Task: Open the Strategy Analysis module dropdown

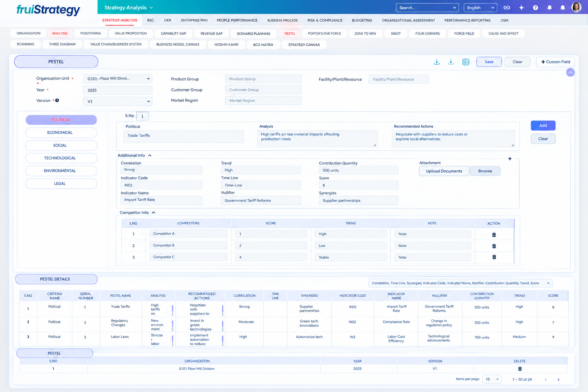Action: (129, 8)
